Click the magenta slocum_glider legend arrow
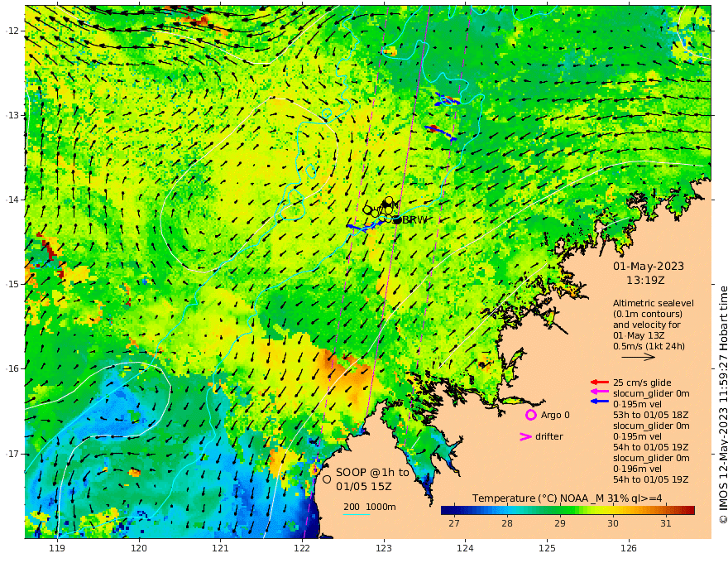Viewport: 728px width, 563px height. click(x=600, y=392)
